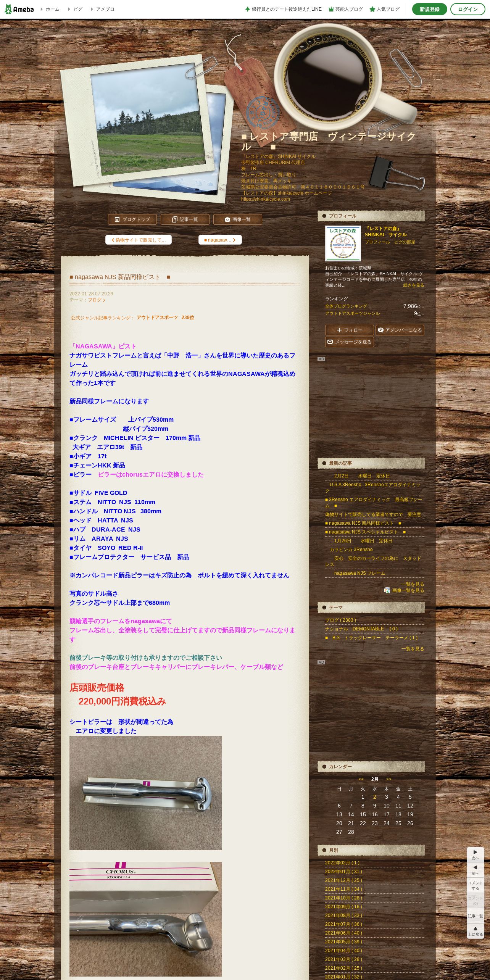Image resolution: width=490 pixels, height=980 pixels.
Task: Click the ブログトップ tab button
Action: pyautogui.click(x=132, y=219)
